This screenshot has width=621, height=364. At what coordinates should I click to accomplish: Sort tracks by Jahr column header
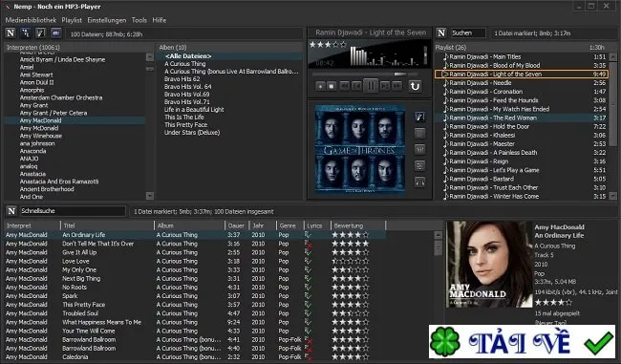point(262,225)
